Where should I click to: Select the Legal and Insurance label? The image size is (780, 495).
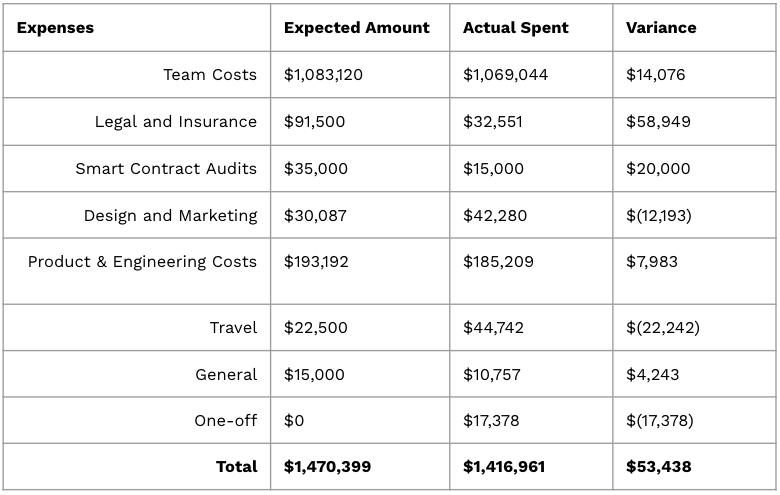[x=175, y=122]
